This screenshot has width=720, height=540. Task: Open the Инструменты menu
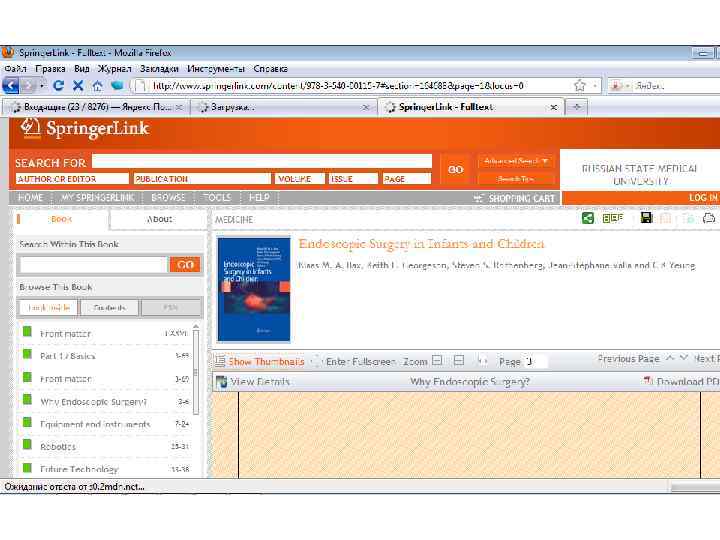(x=216, y=68)
